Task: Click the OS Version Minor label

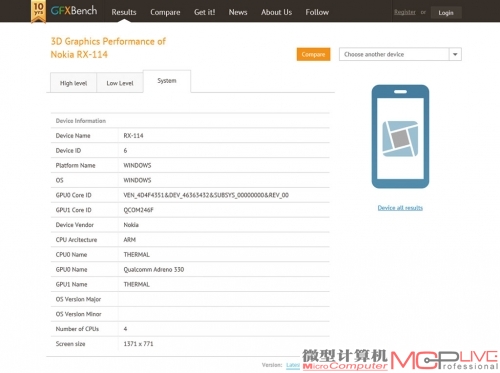Action: pyautogui.click(x=78, y=314)
